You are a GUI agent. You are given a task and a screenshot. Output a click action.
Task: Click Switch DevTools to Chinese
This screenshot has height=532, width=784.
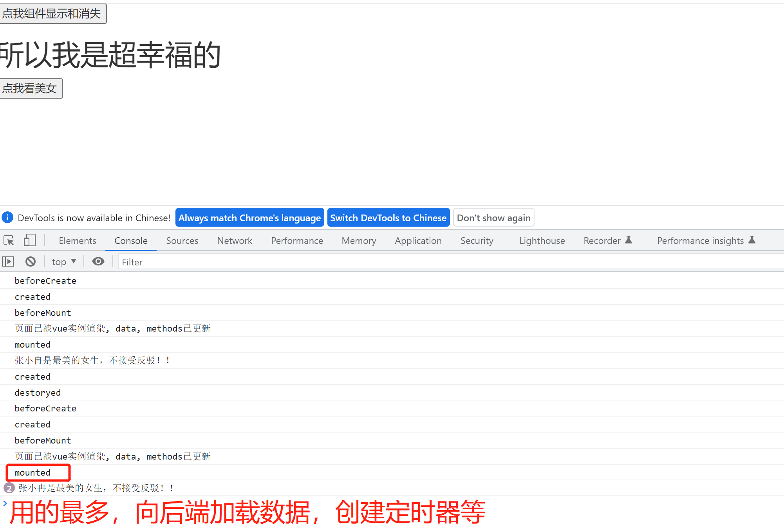(388, 218)
